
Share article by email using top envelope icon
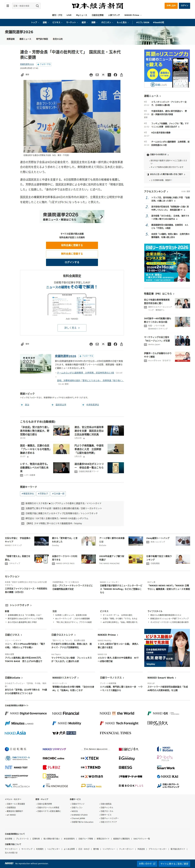tap(97, 75)
